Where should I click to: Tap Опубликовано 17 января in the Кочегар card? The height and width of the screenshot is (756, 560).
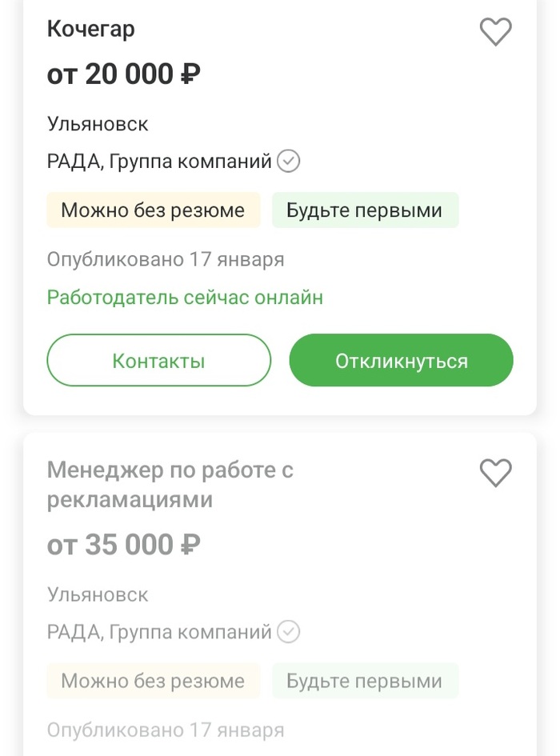166,259
